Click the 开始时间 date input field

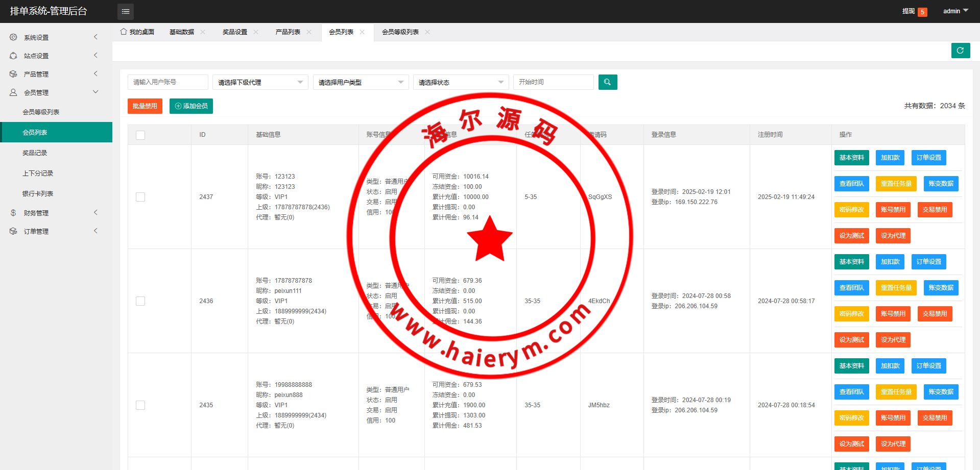(553, 82)
